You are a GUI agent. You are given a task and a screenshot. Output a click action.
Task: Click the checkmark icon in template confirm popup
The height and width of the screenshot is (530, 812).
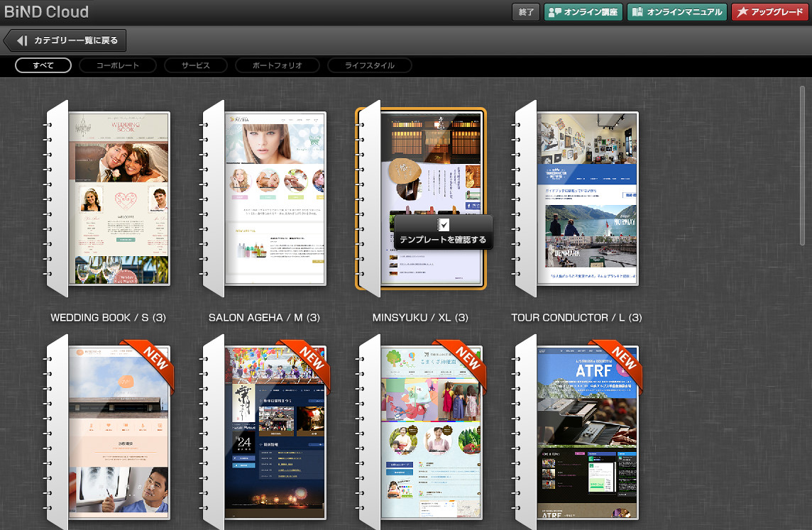pyautogui.click(x=444, y=225)
